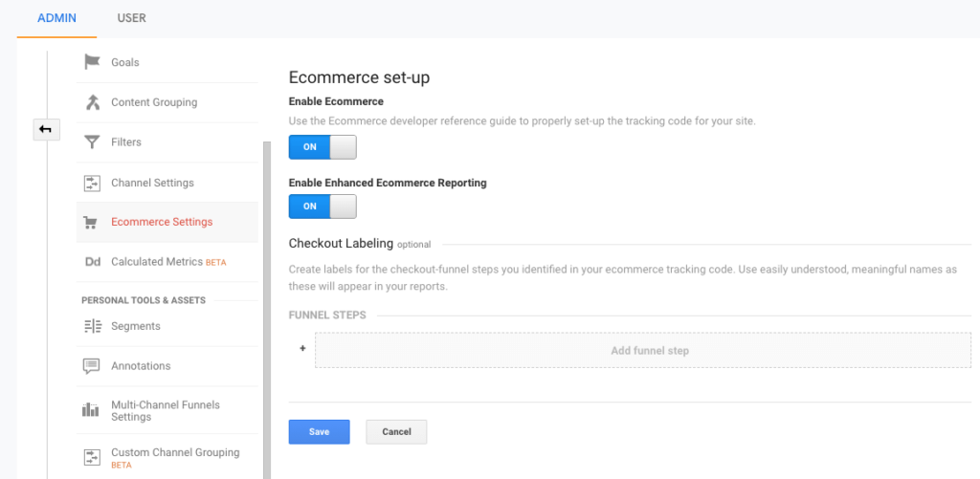Collapse the sidebar with back arrow button
This screenshot has height=479, width=980.
tap(46, 129)
